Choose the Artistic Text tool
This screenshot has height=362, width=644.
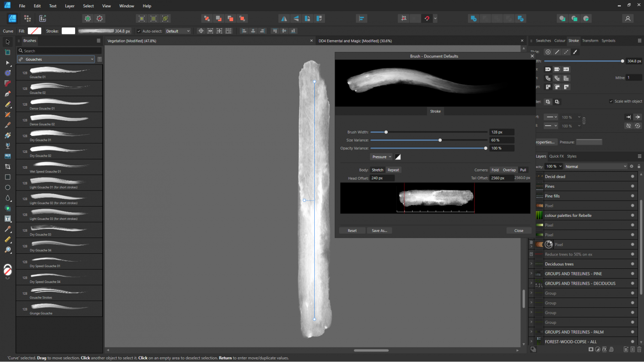(8, 219)
